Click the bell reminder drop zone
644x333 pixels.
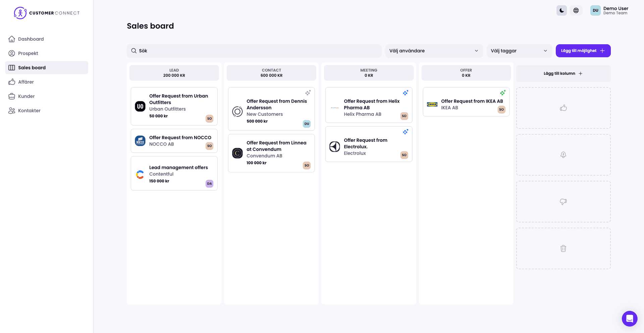pos(563,155)
